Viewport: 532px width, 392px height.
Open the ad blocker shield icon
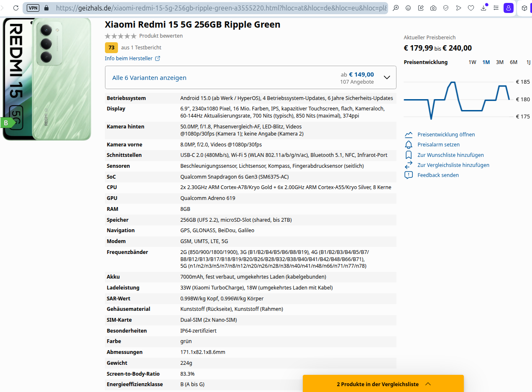(x=446, y=8)
